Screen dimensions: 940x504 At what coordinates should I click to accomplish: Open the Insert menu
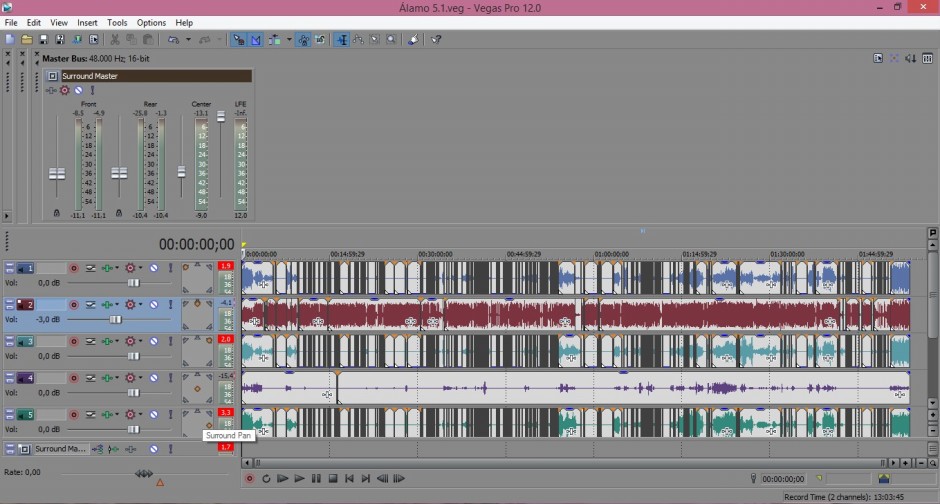tap(87, 23)
